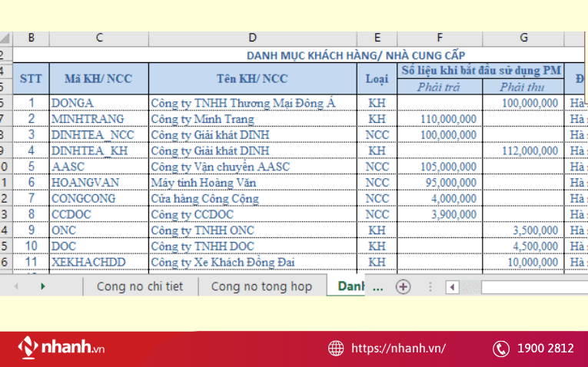Select the ONC code cell

99,230
